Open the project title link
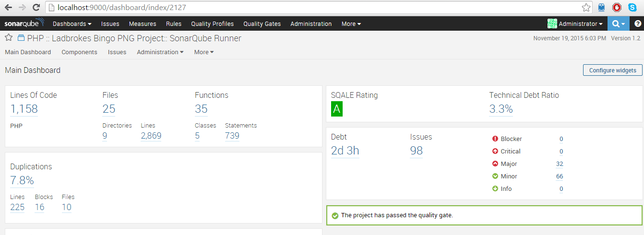 pos(134,38)
